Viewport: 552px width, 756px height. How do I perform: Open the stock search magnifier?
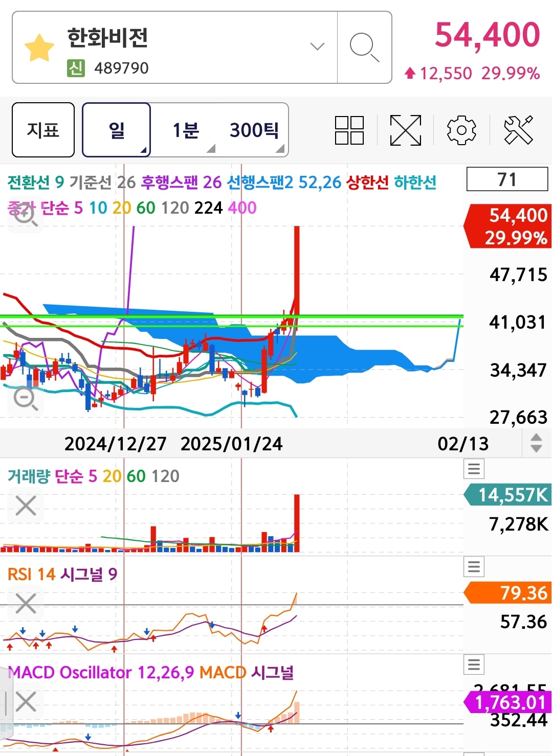(x=364, y=48)
